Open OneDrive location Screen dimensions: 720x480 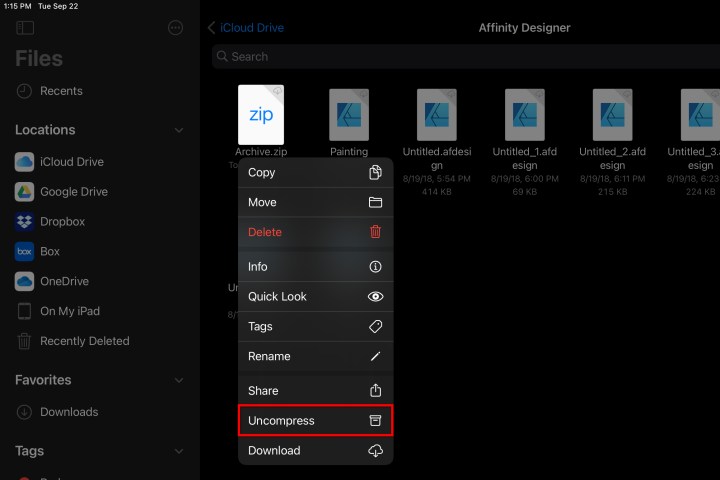[52, 281]
